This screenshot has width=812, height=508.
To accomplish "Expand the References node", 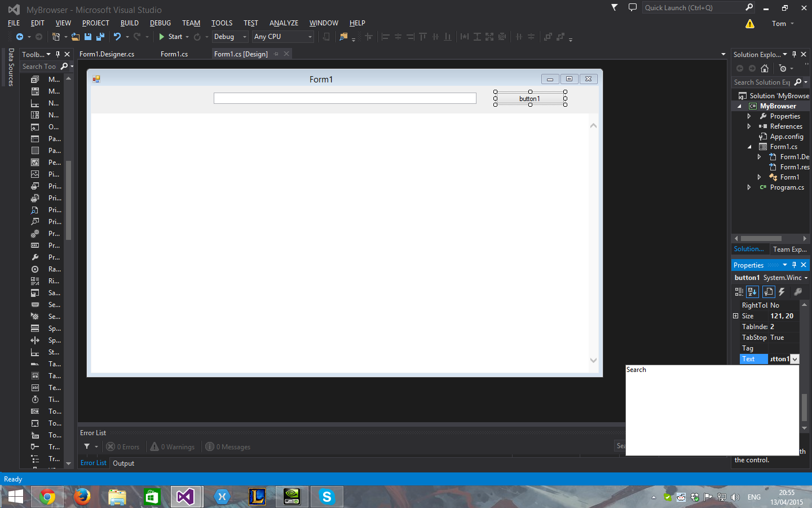I will tap(749, 126).
